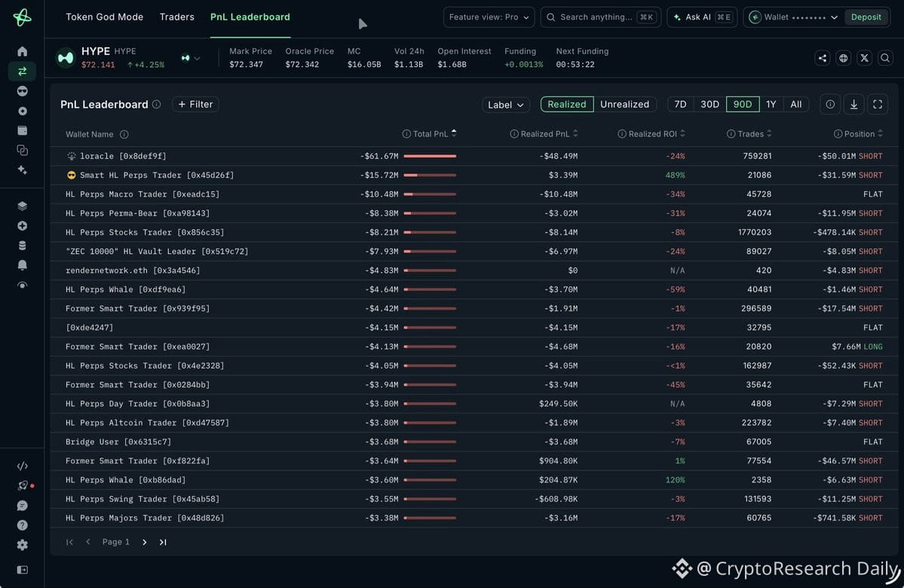Open the Token God Mode tab
Viewport: 904px width, 588px height.
tap(104, 17)
